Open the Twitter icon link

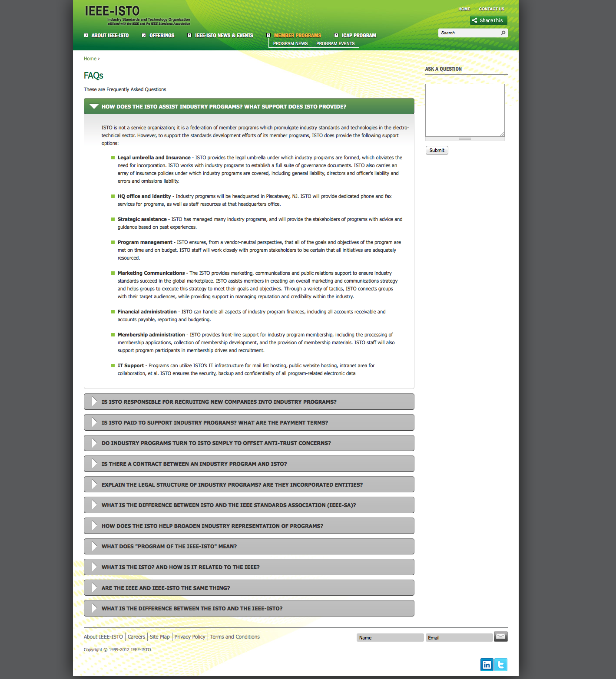click(x=501, y=665)
